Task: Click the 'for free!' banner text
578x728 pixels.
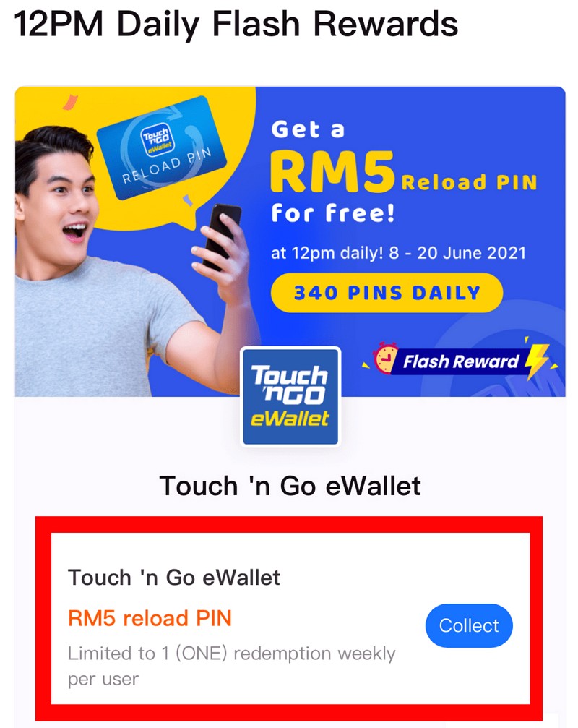Action: point(333,213)
